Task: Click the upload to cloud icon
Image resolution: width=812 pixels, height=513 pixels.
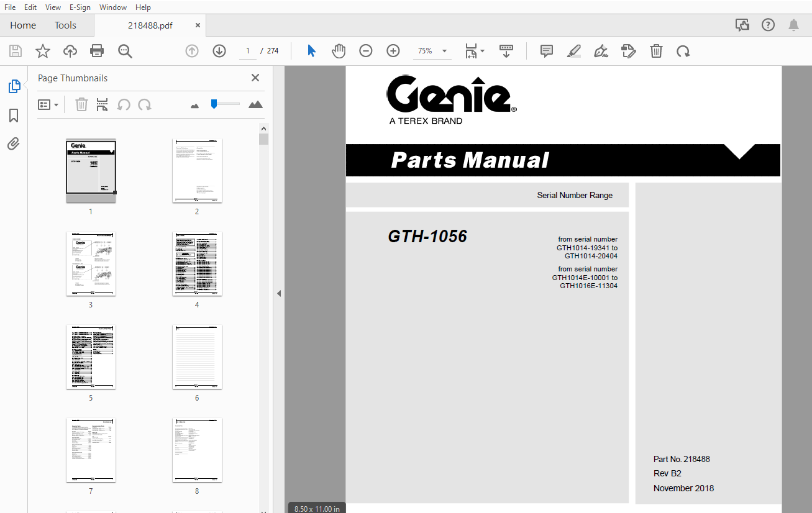Action: coord(70,51)
